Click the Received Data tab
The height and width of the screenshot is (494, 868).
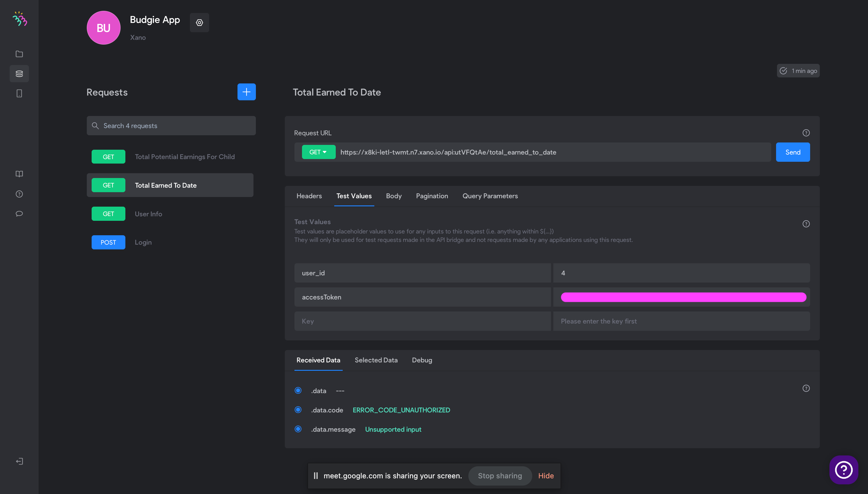318,360
